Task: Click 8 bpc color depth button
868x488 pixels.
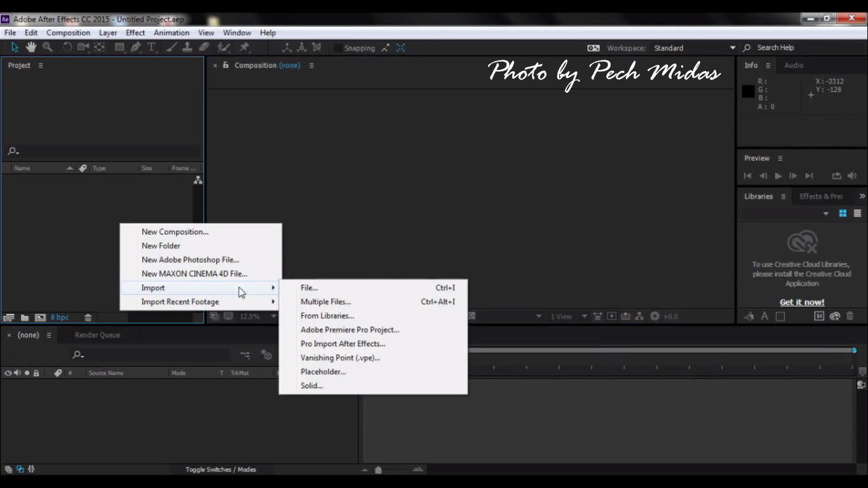Action: [60, 317]
